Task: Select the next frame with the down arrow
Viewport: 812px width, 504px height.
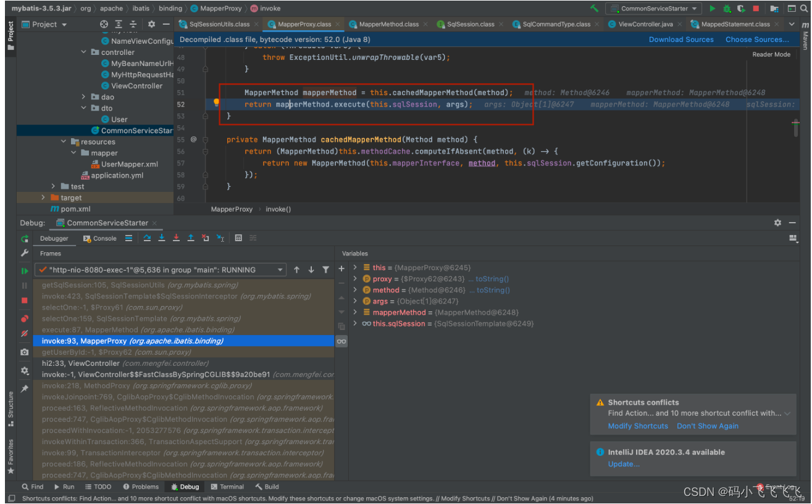Action: click(x=311, y=270)
